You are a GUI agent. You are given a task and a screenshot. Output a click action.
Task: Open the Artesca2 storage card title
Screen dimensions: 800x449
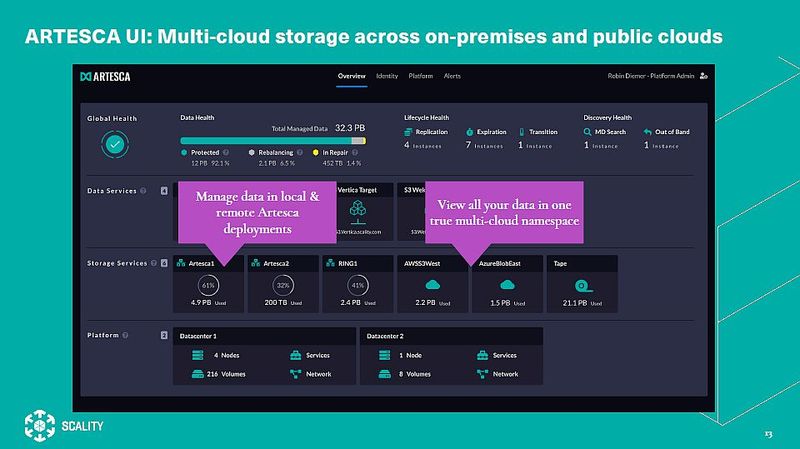coord(276,263)
